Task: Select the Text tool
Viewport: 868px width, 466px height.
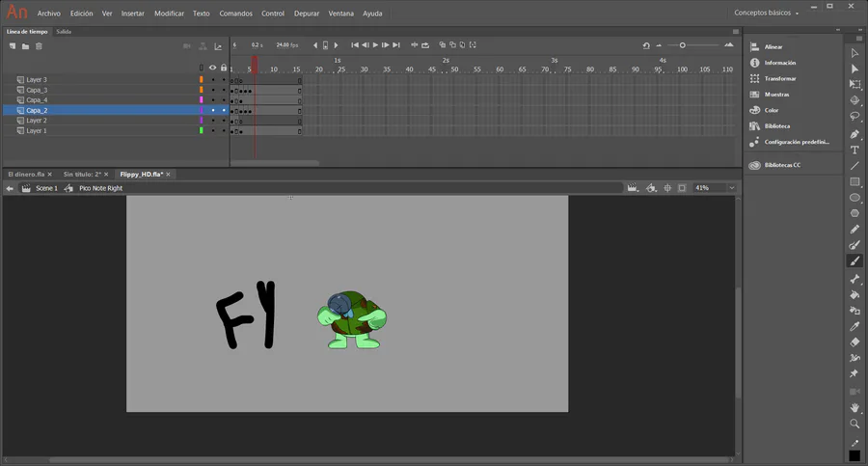Action: [854, 151]
